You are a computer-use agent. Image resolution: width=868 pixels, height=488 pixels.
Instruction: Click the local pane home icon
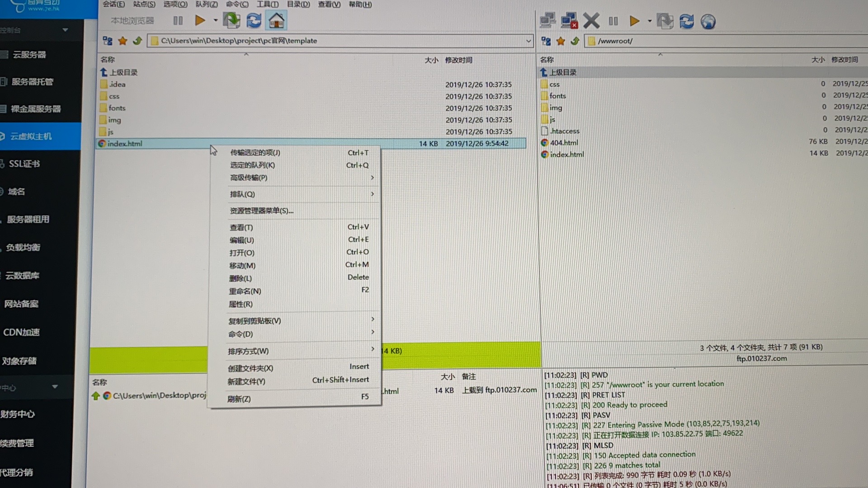pos(276,21)
